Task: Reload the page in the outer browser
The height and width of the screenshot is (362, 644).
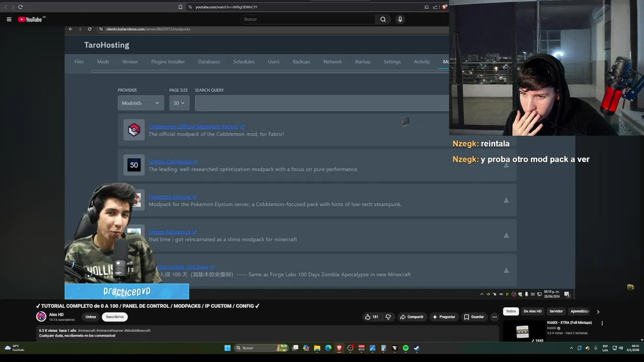Action: [x=21, y=7]
